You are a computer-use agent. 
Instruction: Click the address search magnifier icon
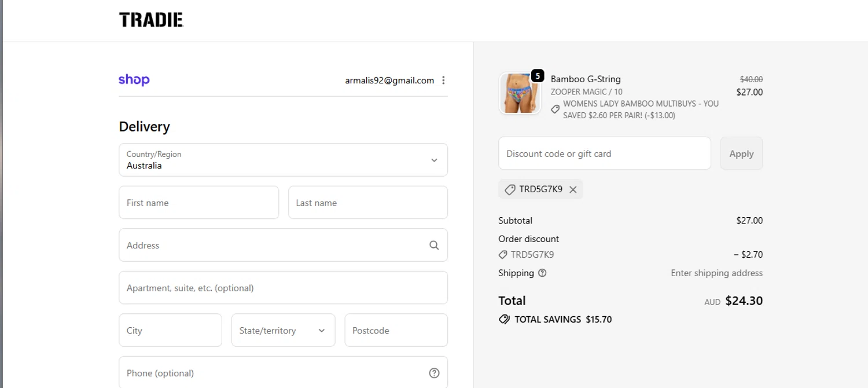[x=434, y=246]
